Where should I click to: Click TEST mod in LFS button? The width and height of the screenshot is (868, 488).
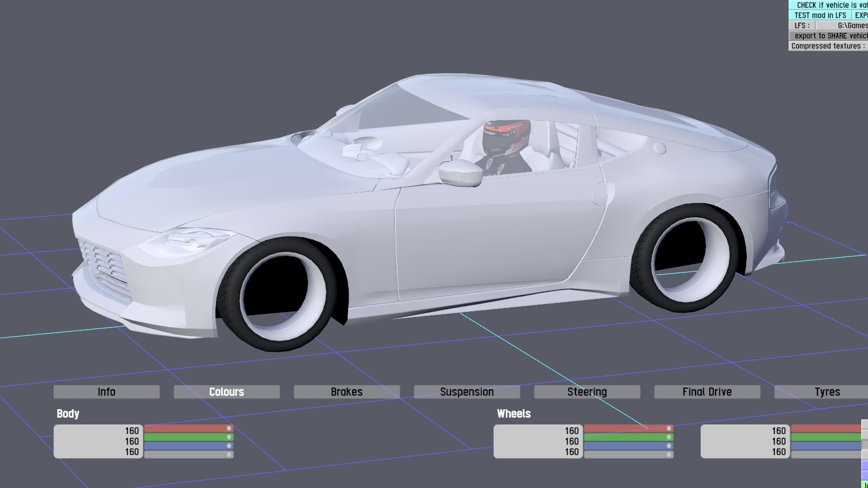[x=820, y=15]
